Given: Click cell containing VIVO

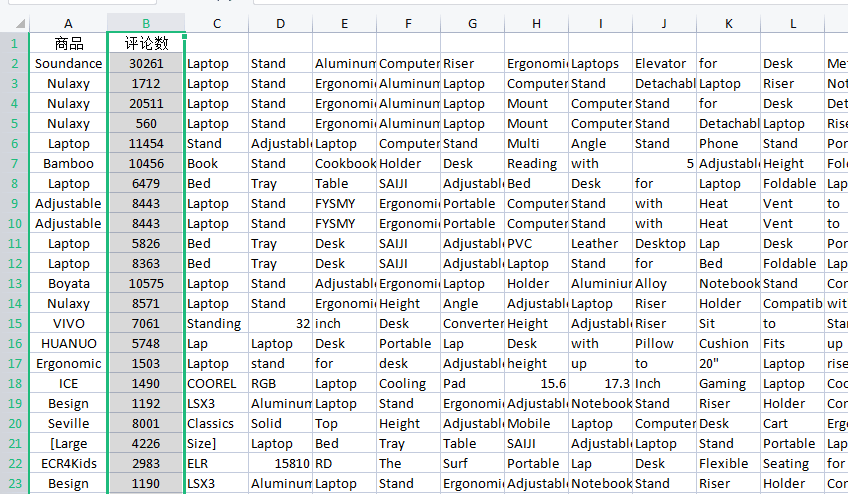Looking at the screenshot, I should [x=68, y=324].
